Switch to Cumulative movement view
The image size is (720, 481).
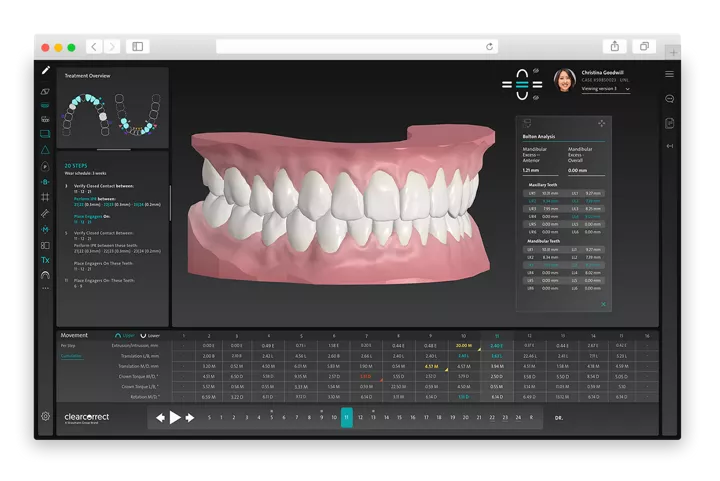pos(71,356)
